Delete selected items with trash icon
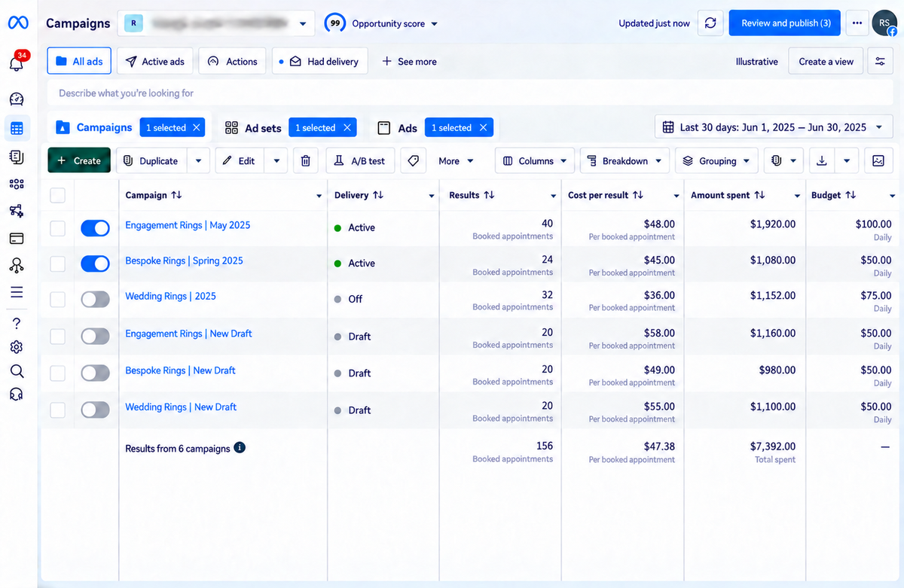 pos(305,161)
